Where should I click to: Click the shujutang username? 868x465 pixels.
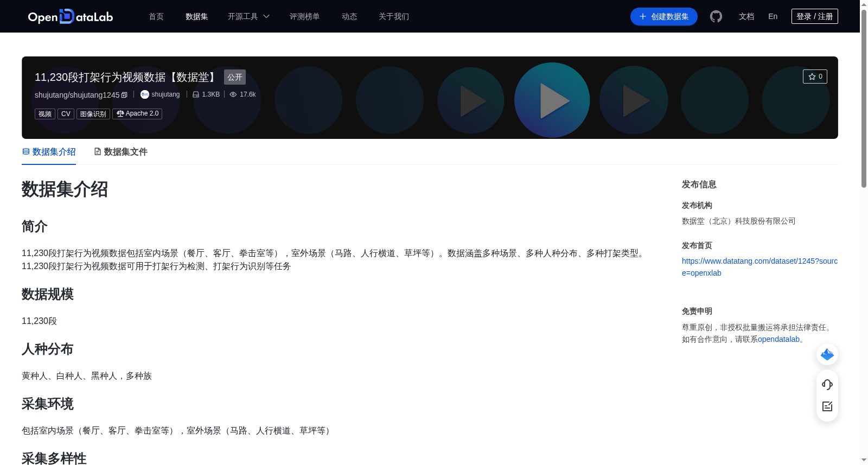(165, 94)
